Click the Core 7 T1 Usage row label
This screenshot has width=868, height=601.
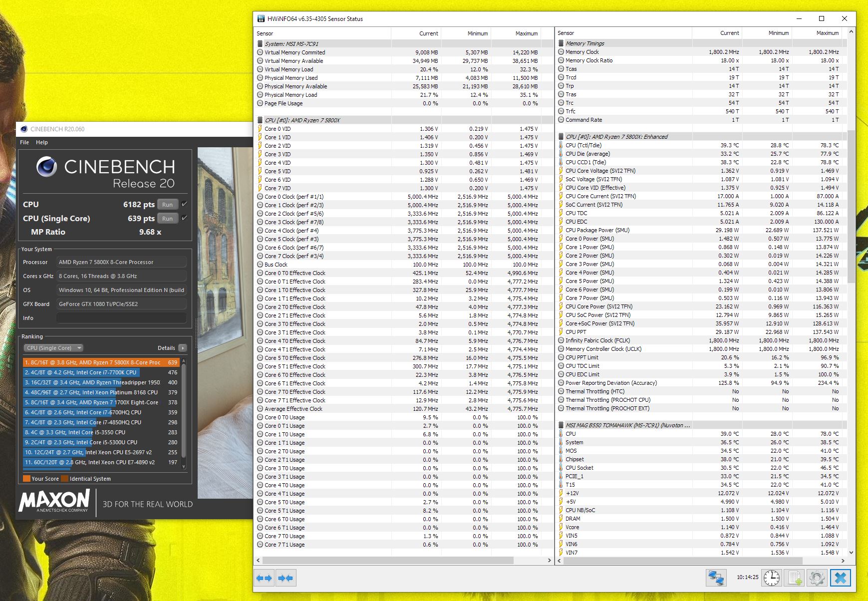point(285,545)
